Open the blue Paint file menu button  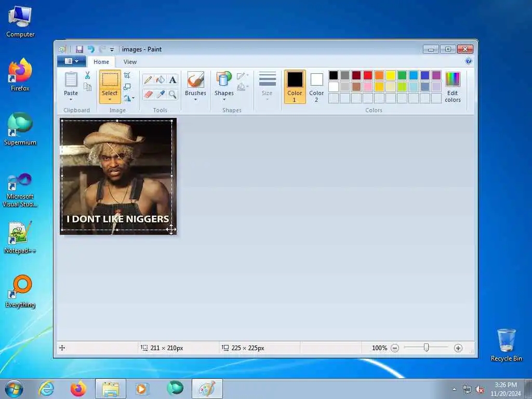pyautogui.click(x=71, y=61)
